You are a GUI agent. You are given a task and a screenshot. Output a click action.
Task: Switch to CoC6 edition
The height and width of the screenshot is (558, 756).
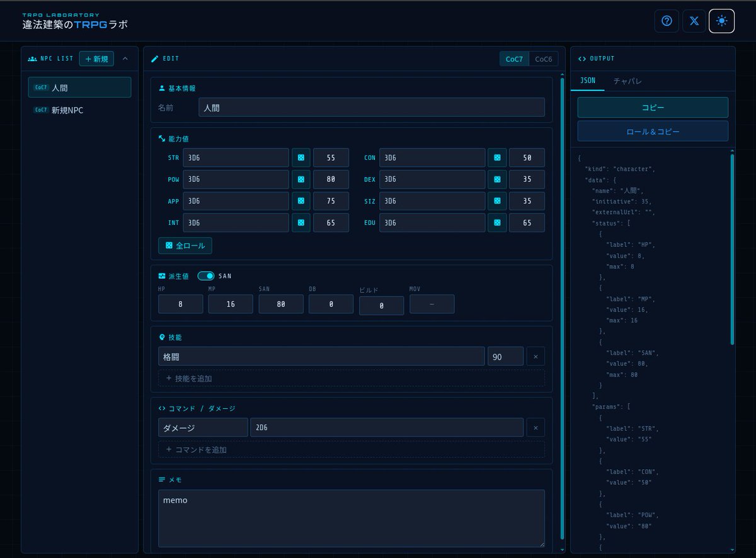coord(543,59)
